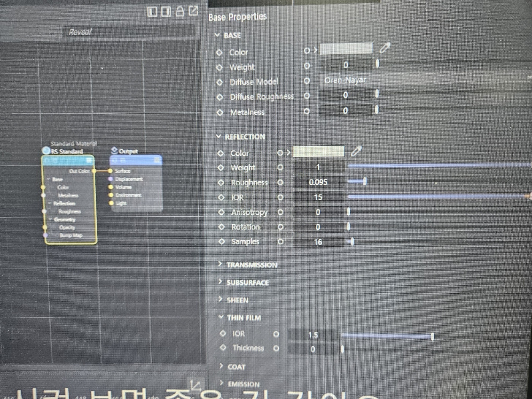Click the Reflection Color swatch
Image resolution: width=532 pixels, height=399 pixels.
pos(318,151)
